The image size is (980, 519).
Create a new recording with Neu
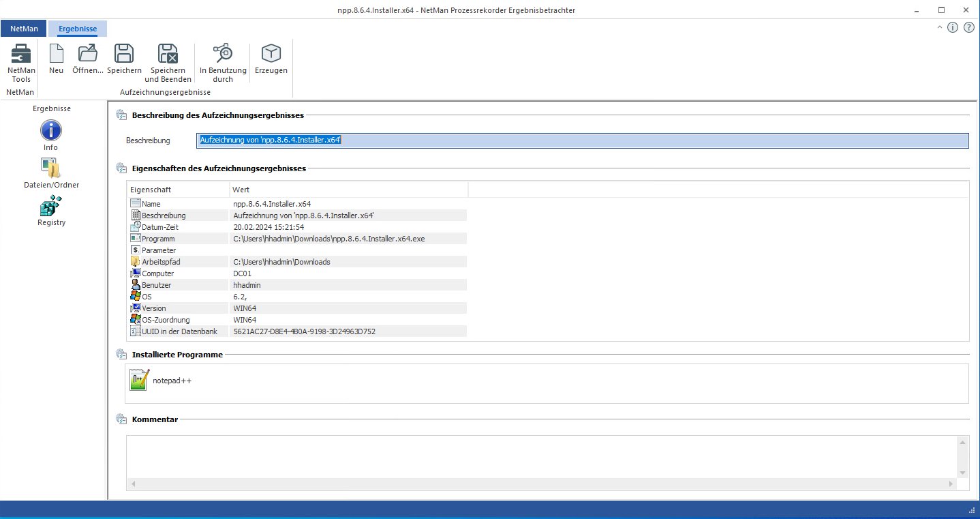56,55
